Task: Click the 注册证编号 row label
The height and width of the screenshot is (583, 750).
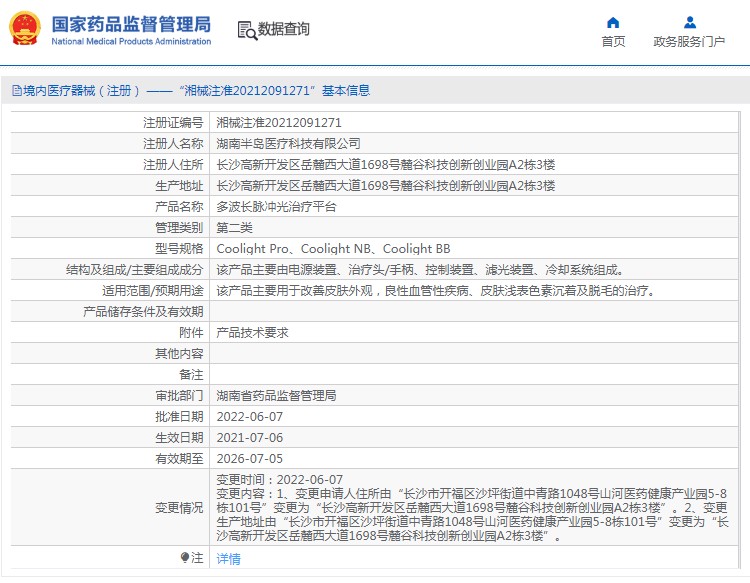Action: point(173,123)
